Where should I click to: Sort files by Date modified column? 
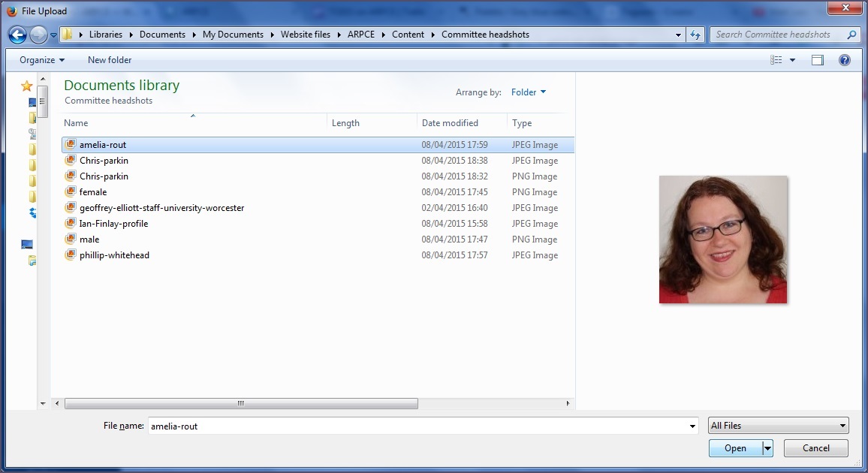point(450,123)
